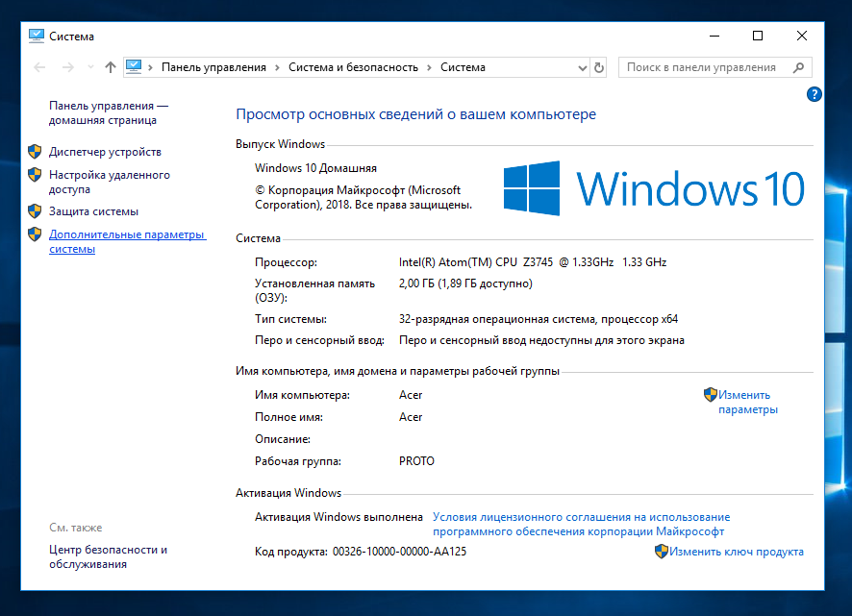Image resolution: width=852 pixels, height=616 pixels.
Task: Click the 'Активация Windows выполнена' status text
Action: coord(338,517)
